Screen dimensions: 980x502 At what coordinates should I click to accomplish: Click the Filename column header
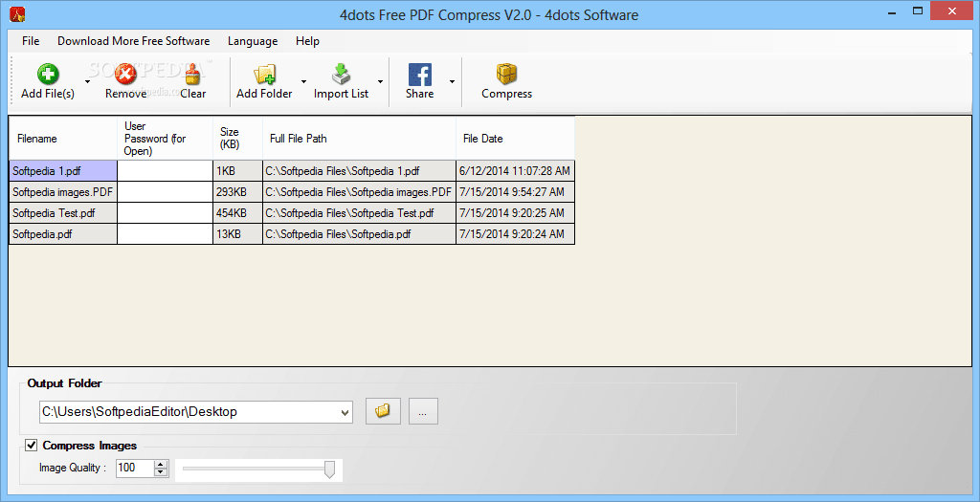coord(63,139)
